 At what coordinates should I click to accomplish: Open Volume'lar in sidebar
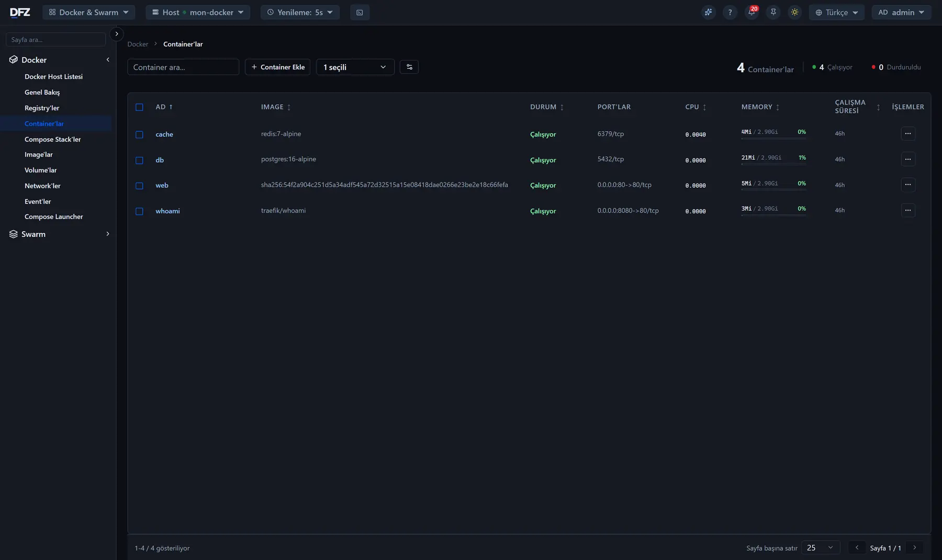40,170
